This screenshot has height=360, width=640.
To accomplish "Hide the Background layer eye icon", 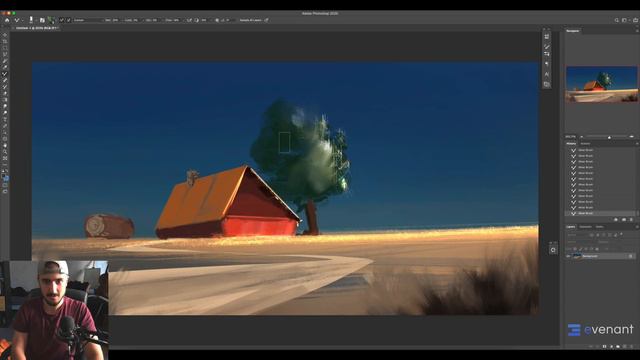I will (568, 256).
